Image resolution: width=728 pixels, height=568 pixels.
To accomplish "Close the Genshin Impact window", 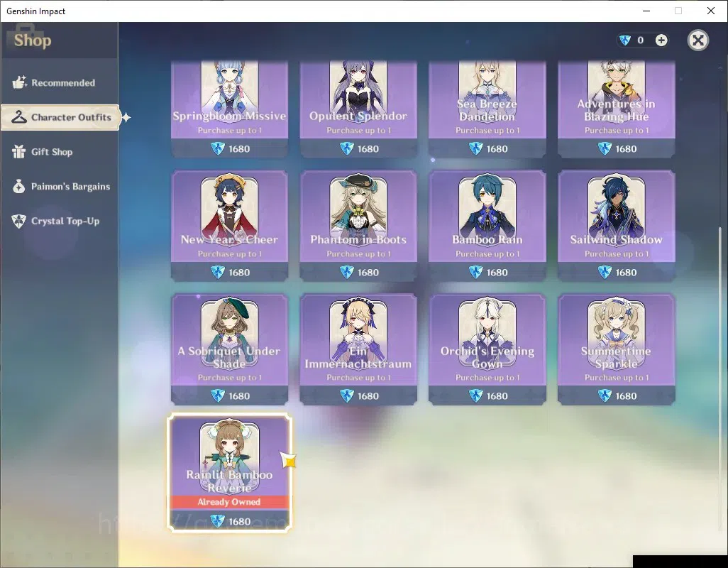I will point(711,11).
